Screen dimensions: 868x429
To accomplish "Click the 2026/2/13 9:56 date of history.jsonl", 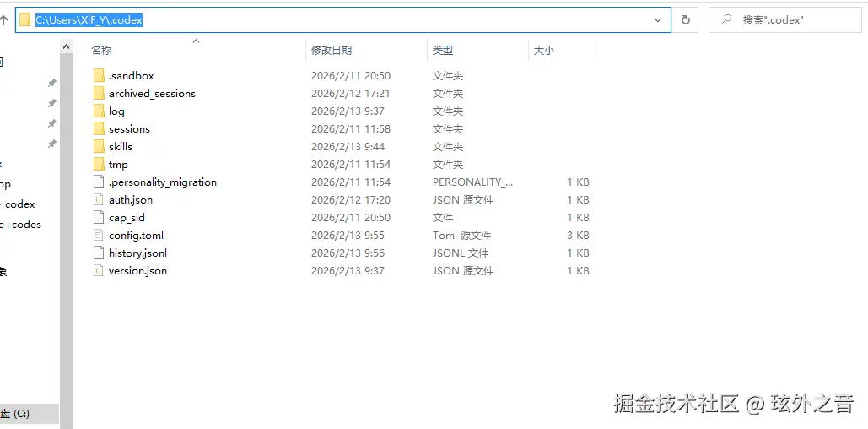I will pos(348,253).
